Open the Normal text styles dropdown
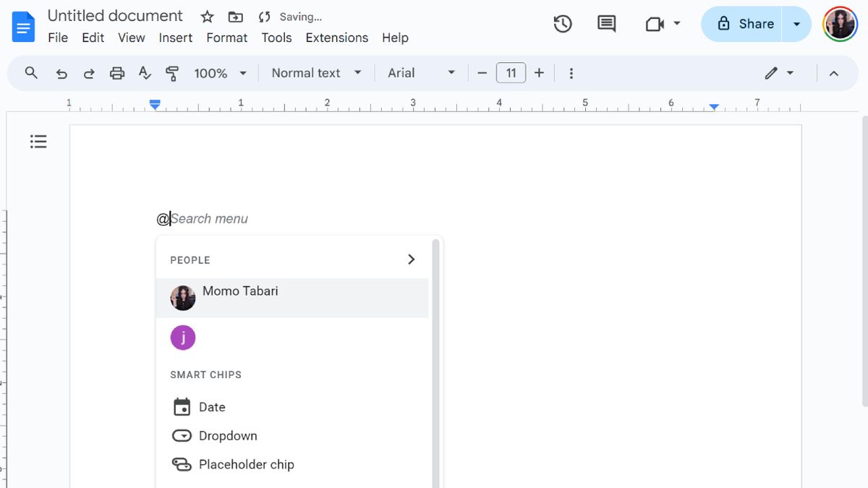Viewport: 868px width, 488px height. (315, 72)
